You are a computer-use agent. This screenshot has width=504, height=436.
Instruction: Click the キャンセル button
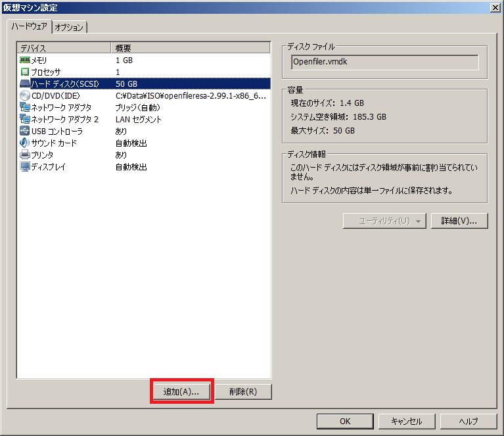(x=407, y=421)
